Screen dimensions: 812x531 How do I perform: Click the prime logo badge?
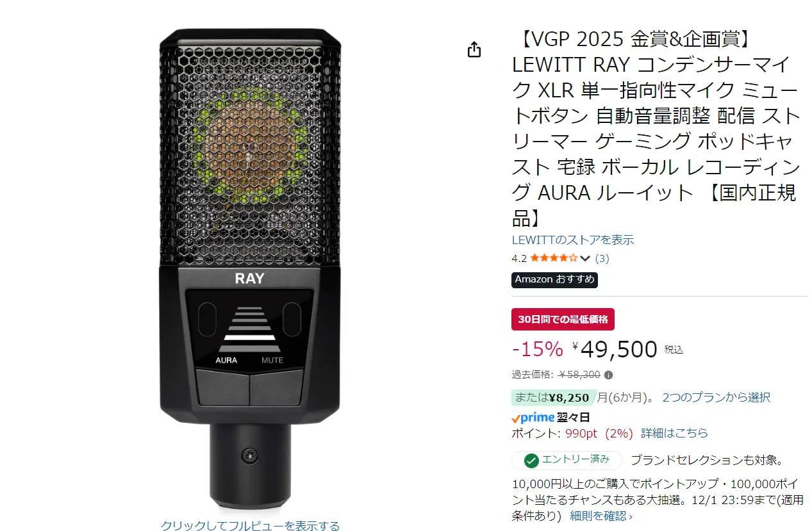(x=533, y=418)
